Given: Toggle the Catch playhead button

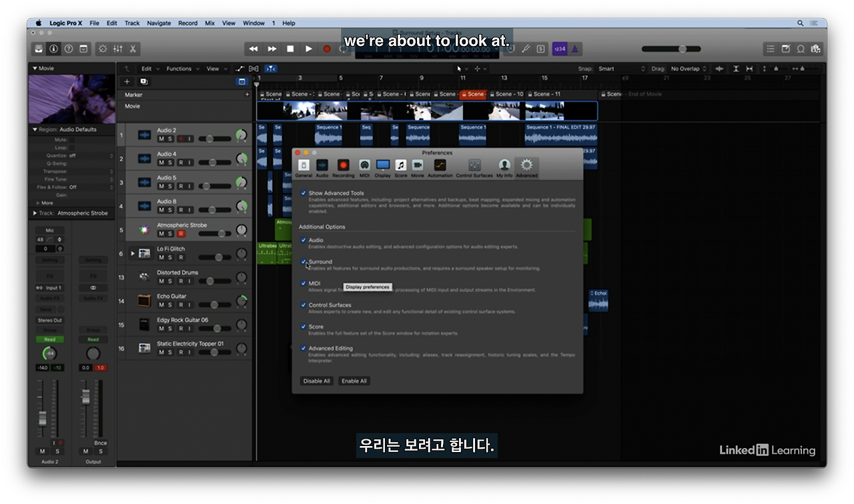Looking at the screenshot, I should [x=270, y=69].
